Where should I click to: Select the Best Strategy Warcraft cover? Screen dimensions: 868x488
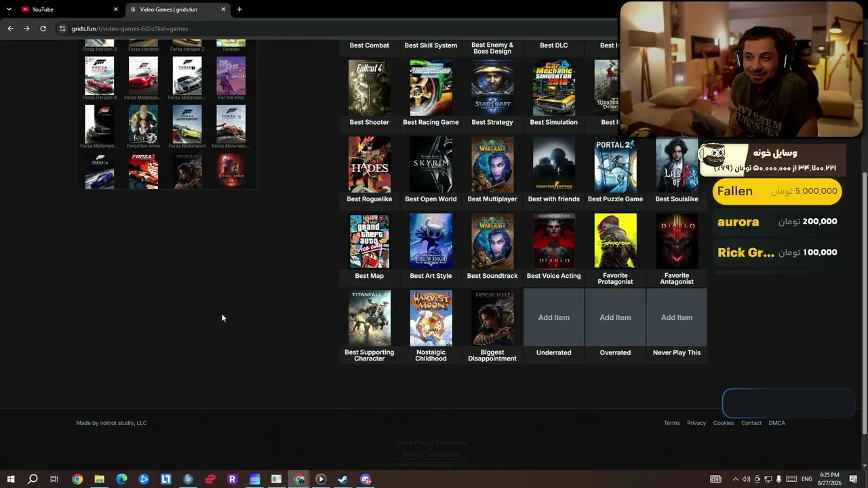492,165
